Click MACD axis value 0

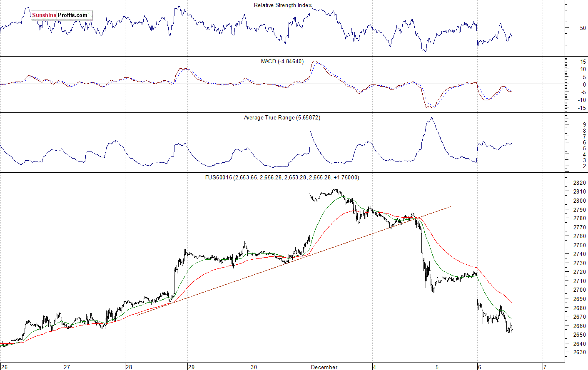[x=584, y=84]
